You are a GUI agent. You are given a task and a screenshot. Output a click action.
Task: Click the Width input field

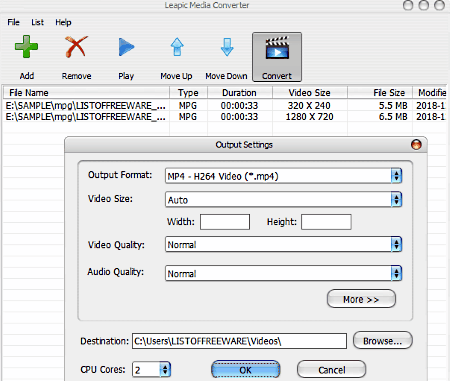pyautogui.click(x=225, y=222)
